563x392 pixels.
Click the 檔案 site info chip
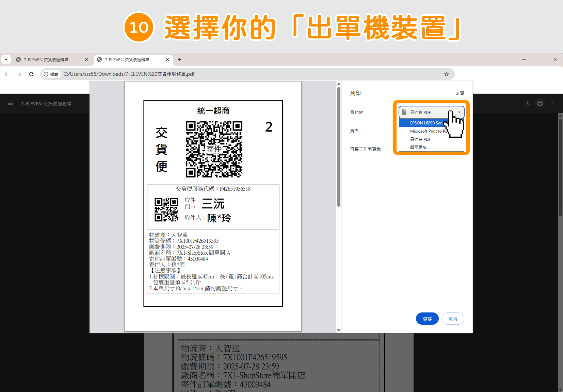pyautogui.click(x=51, y=74)
